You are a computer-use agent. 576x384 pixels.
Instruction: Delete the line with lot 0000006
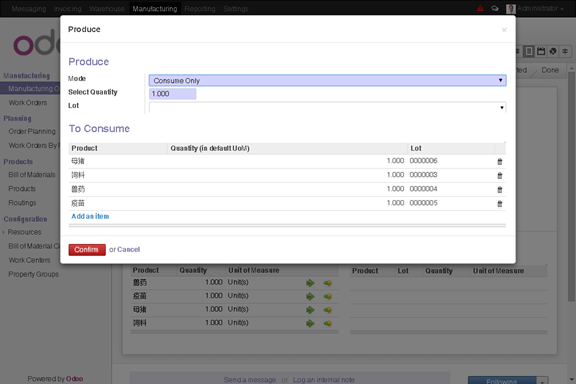tap(500, 161)
